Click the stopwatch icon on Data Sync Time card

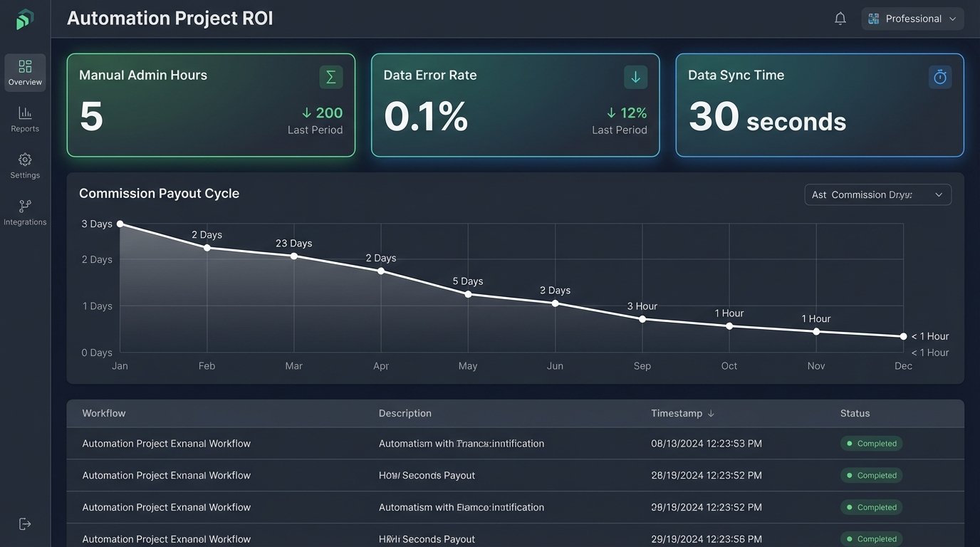coord(939,76)
